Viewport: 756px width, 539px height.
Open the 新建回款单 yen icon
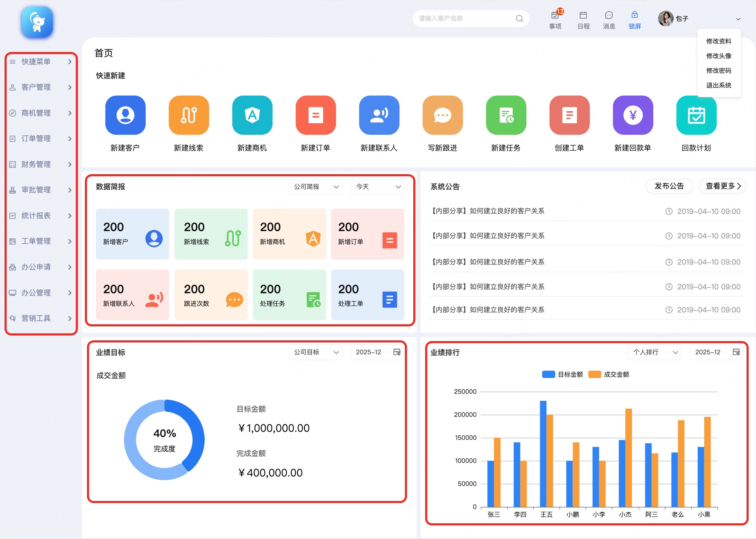pos(633,115)
